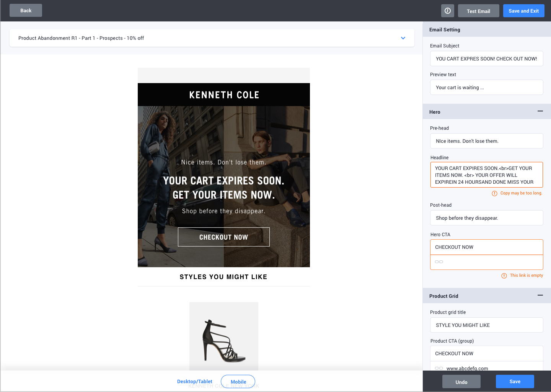Click the blue Save button
This screenshot has width=551, height=392.
515,381
